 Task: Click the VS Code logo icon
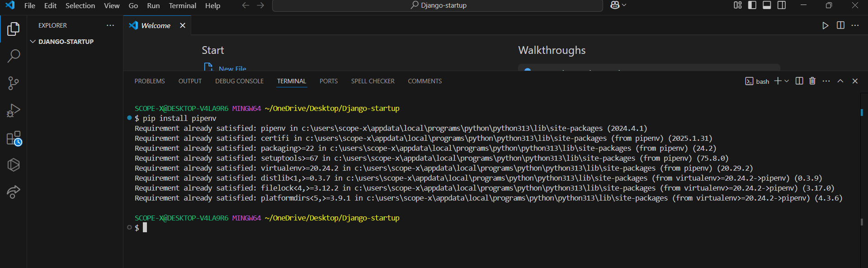pyautogui.click(x=10, y=5)
